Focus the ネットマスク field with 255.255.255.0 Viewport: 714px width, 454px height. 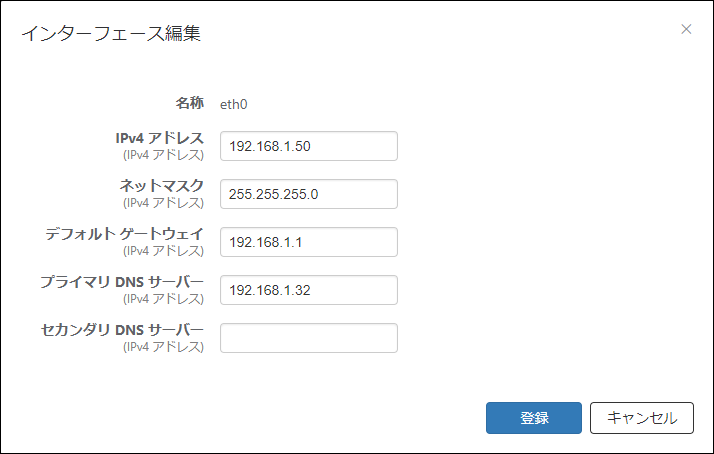click(x=309, y=194)
